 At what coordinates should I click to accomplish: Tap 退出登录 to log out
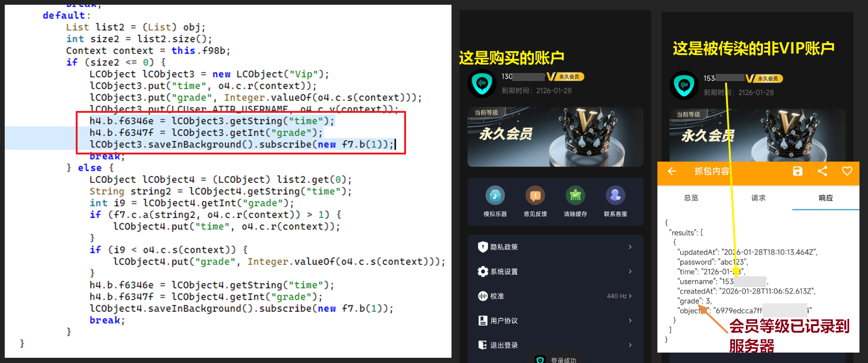[x=555, y=345]
